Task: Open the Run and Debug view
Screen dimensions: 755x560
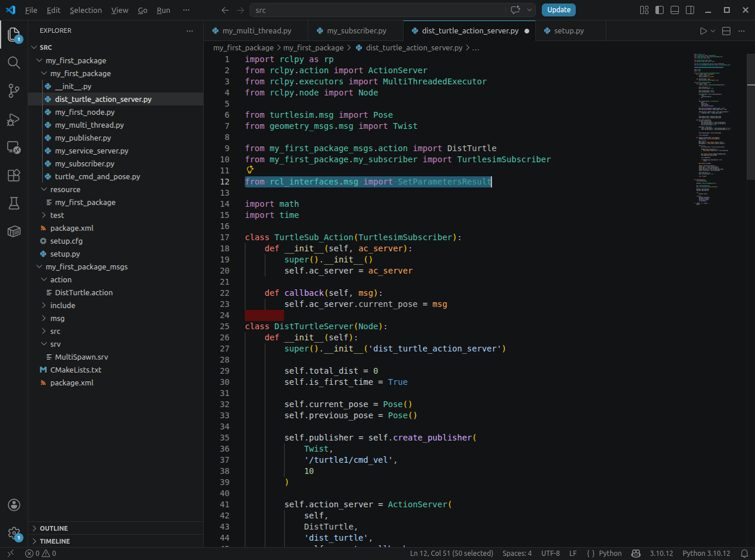Action: pyautogui.click(x=14, y=119)
